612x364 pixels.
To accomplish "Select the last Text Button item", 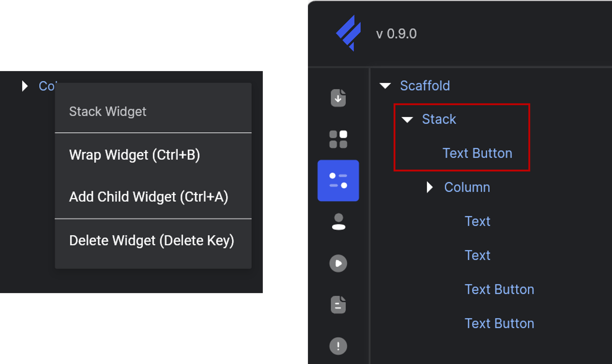I will click(499, 324).
